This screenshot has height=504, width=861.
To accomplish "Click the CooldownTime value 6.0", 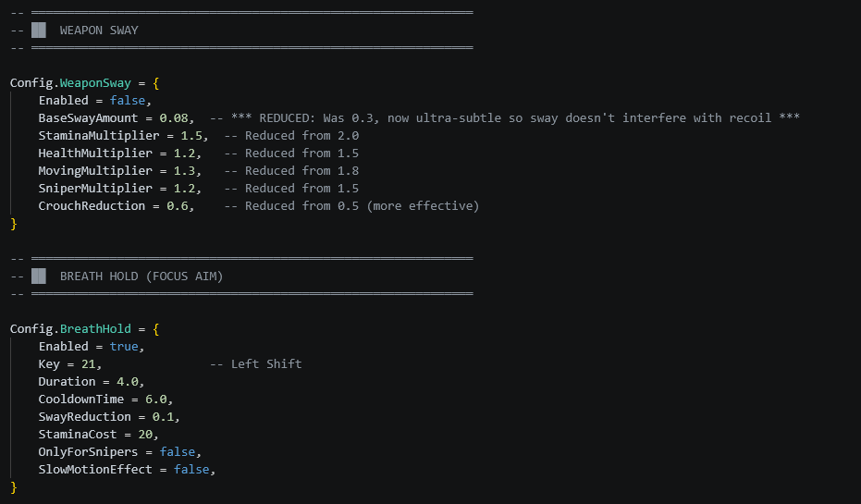I will point(156,400).
